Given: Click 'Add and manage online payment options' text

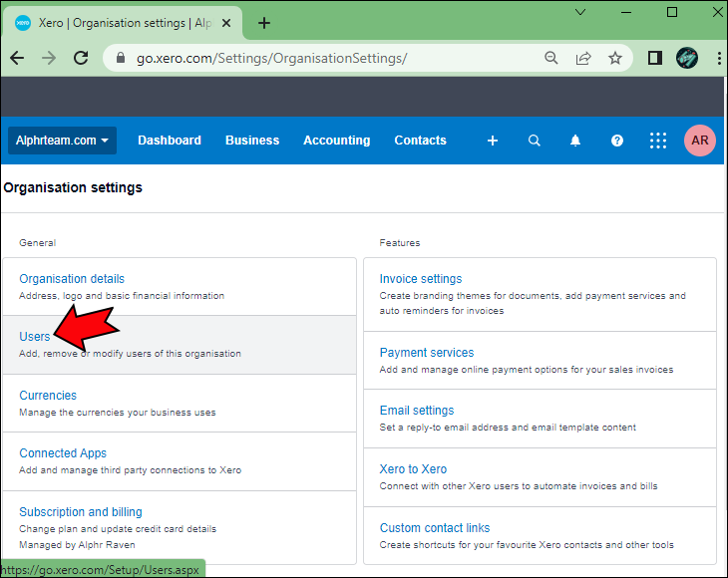Looking at the screenshot, I should [526, 370].
